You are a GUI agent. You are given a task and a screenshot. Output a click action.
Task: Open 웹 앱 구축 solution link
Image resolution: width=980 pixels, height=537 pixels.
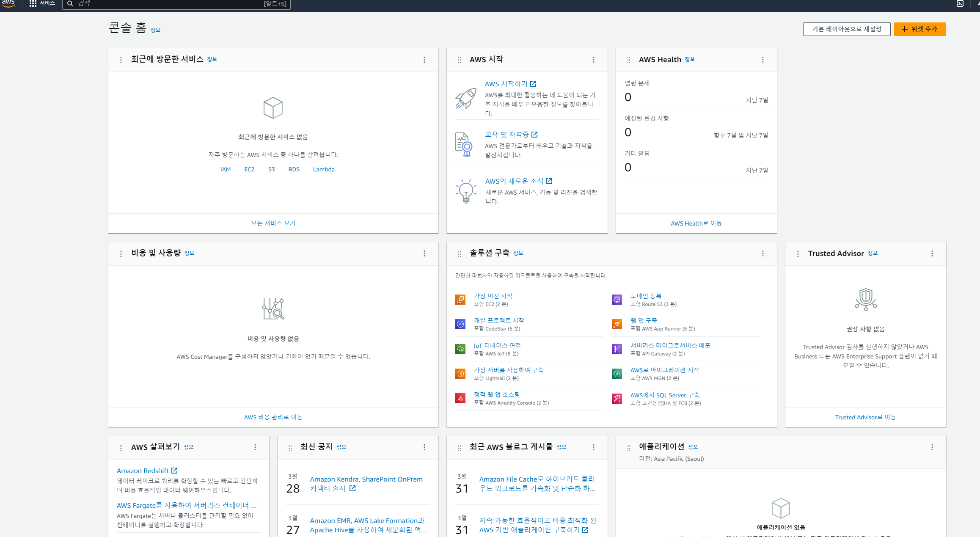(644, 320)
